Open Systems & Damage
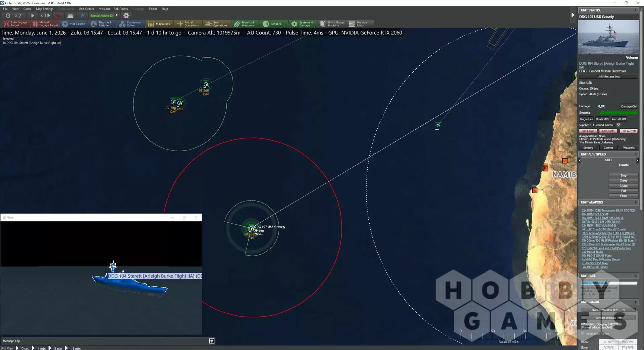The width and height of the screenshot is (644, 350). point(303,24)
